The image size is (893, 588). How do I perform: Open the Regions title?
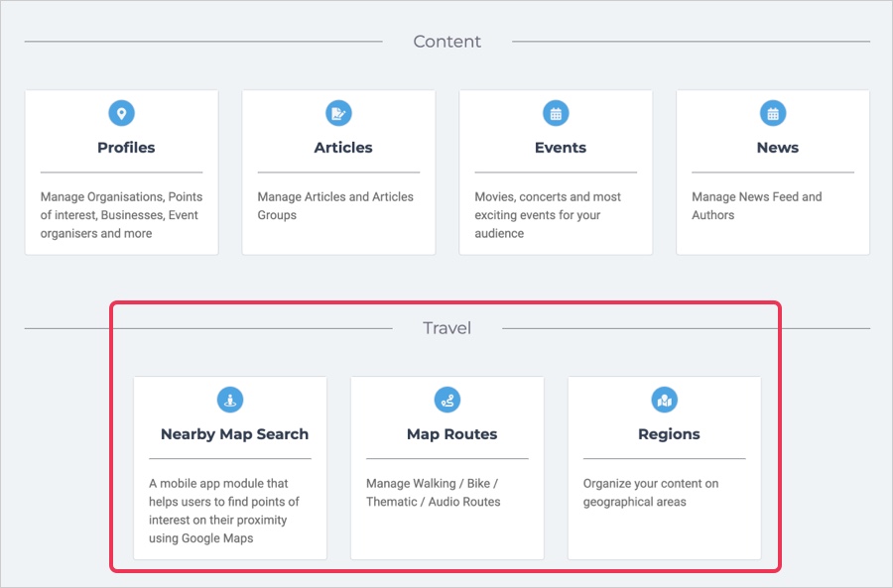[x=669, y=434]
